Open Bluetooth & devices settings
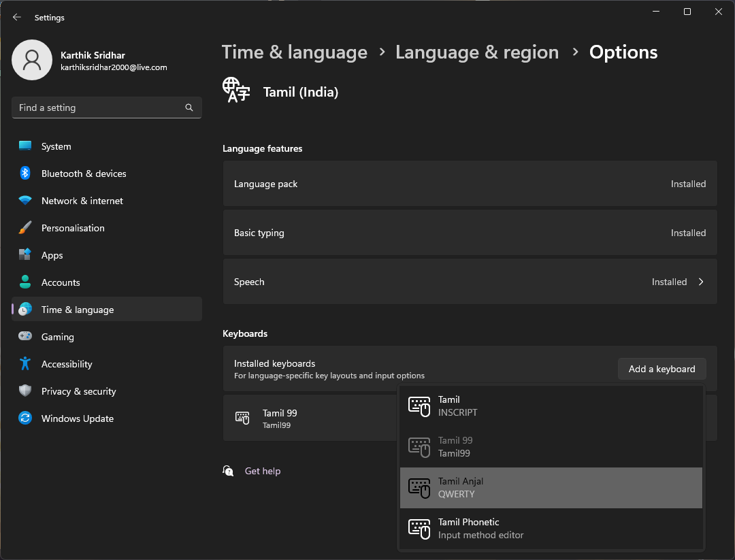The height and width of the screenshot is (560, 735). 84,173
